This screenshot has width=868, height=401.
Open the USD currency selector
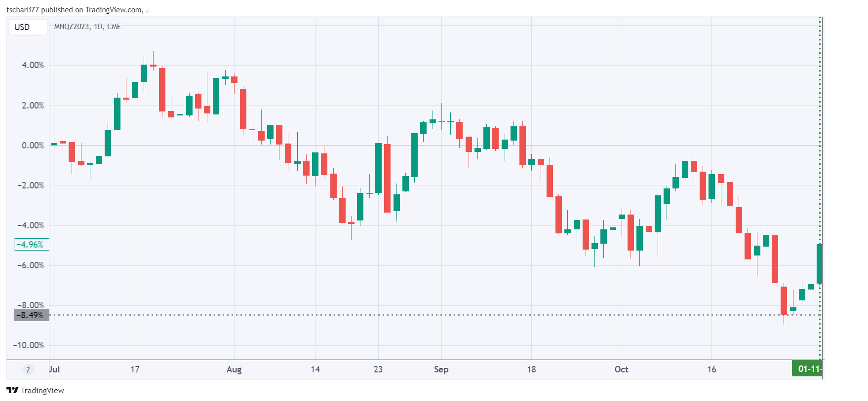pyautogui.click(x=22, y=27)
